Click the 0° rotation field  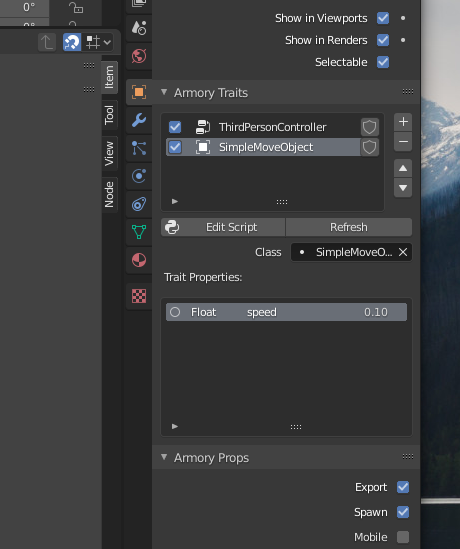click(x=25, y=7)
